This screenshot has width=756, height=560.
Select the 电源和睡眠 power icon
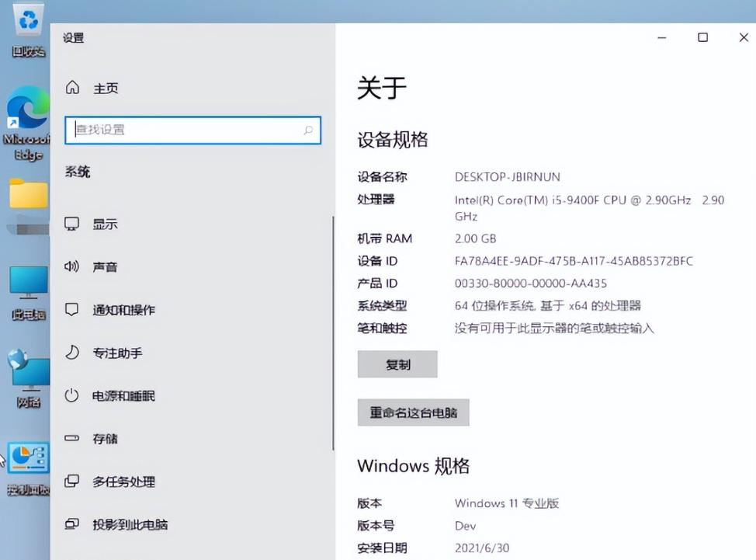[72, 395]
